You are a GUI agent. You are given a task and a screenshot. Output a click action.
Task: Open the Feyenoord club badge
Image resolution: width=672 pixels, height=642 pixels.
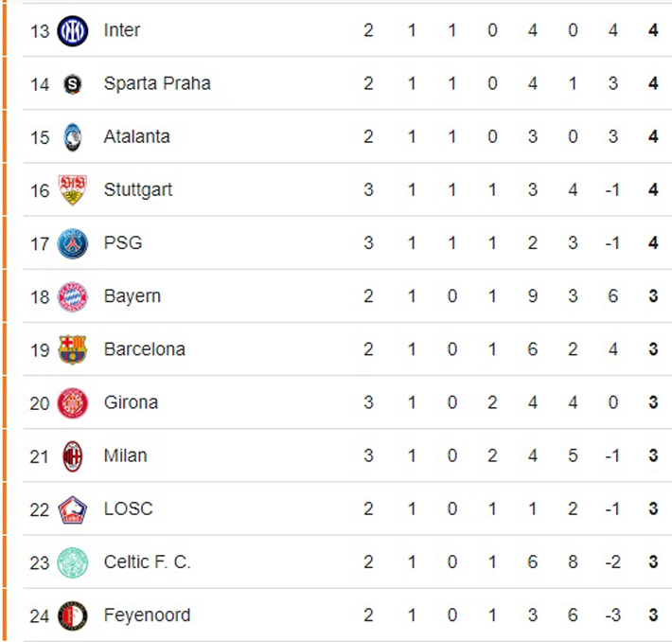pyautogui.click(x=72, y=615)
